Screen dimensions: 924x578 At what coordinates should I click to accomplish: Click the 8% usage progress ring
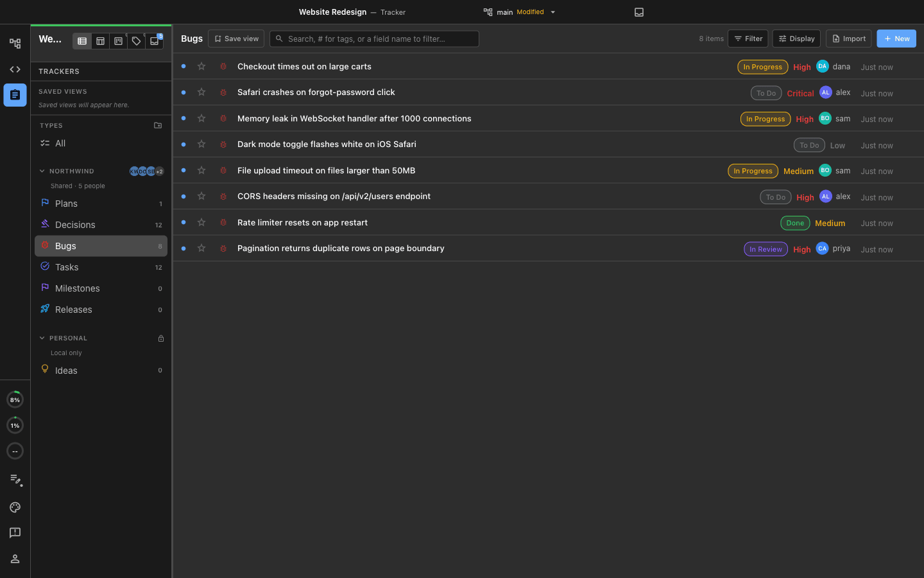coord(15,399)
